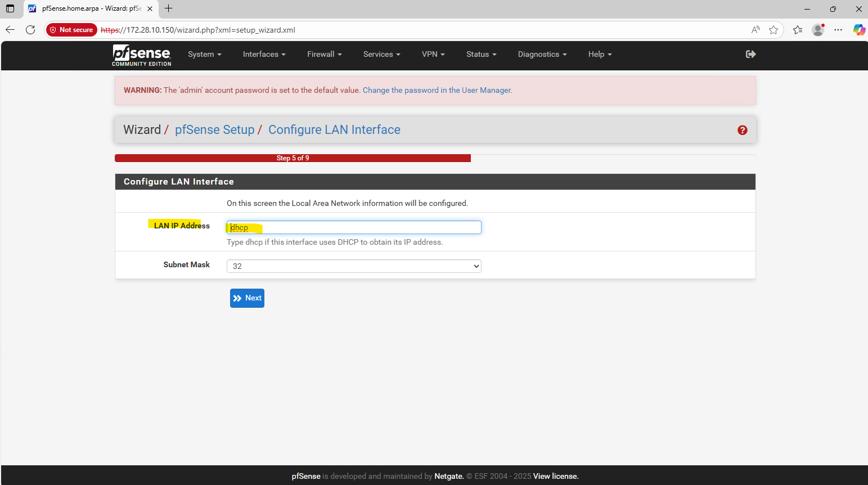Open the Subnet Mask dropdown

[353, 266]
